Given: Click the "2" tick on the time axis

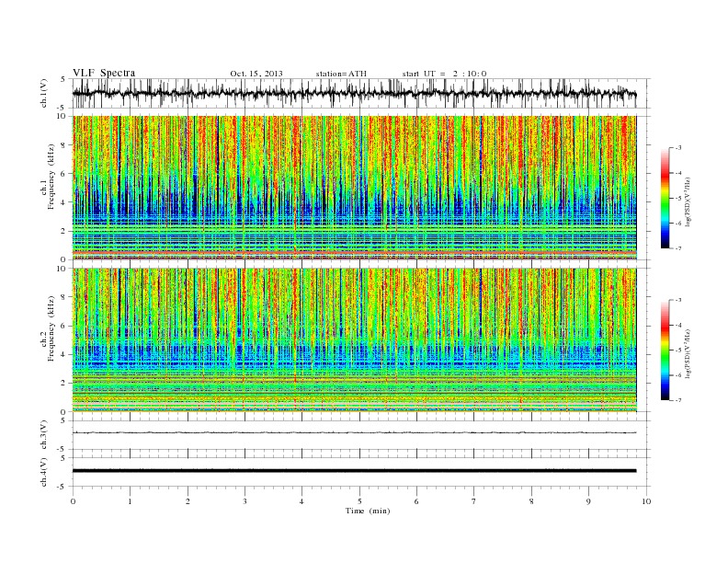Looking at the screenshot, I should (x=188, y=501).
